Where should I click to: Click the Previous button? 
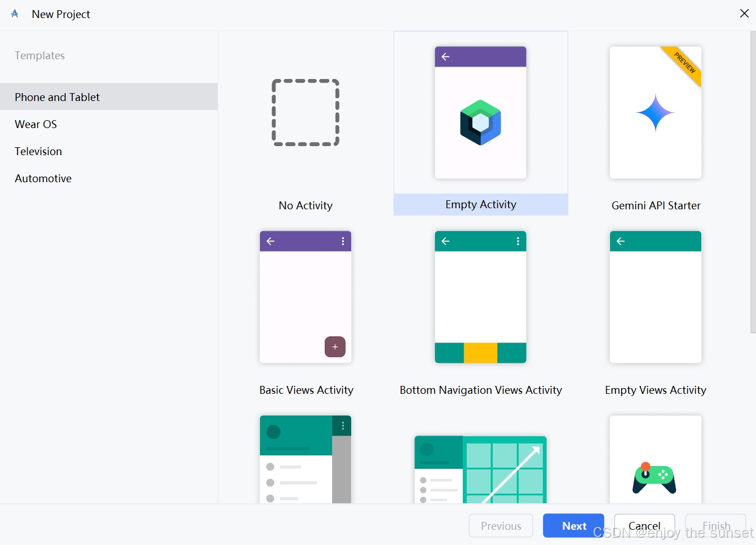[501, 526]
